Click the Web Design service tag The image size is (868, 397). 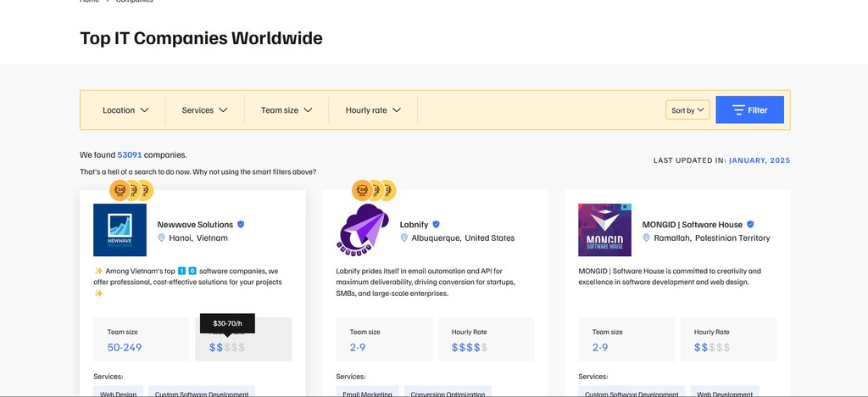point(119,392)
